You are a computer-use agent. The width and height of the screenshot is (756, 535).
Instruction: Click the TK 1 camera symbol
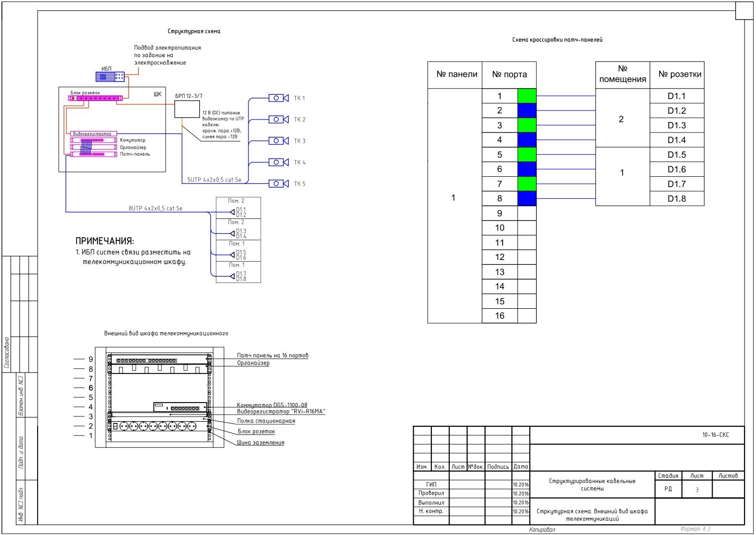pyautogui.click(x=279, y=98)
